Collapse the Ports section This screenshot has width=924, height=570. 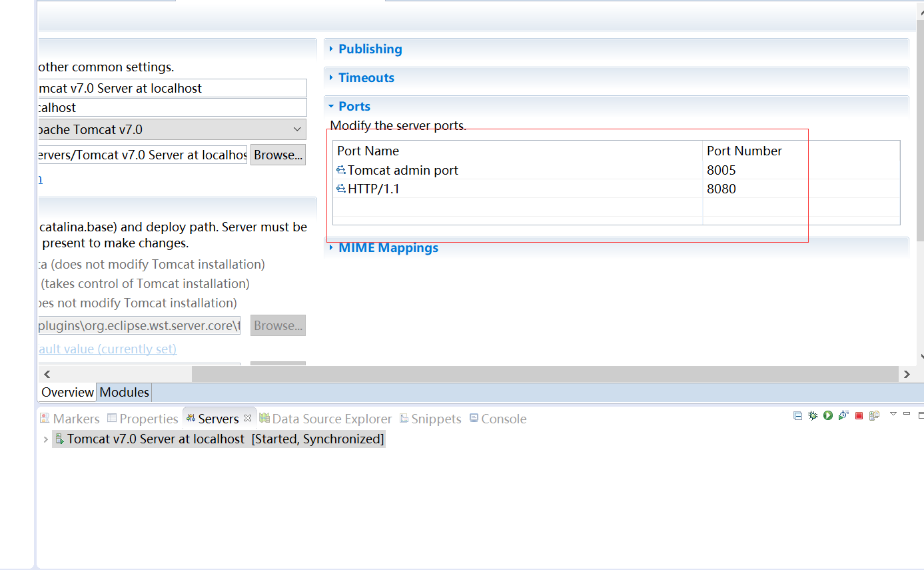click(x=354, y=105)
